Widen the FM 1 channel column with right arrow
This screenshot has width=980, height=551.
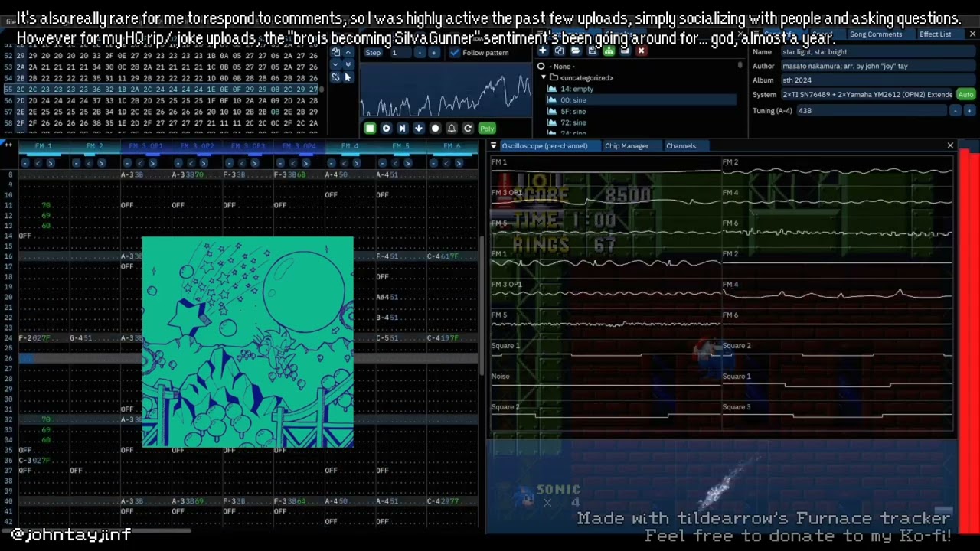51,163
